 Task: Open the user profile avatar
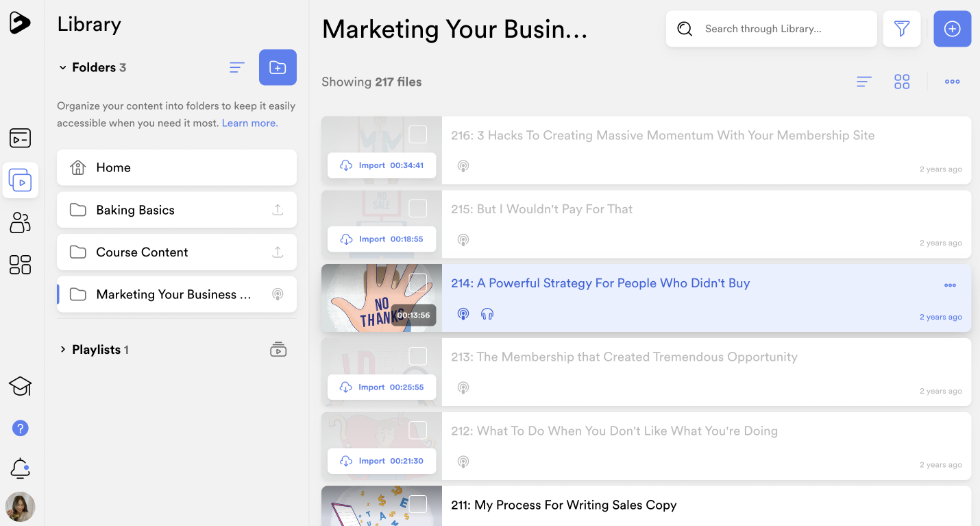(20, 507)
